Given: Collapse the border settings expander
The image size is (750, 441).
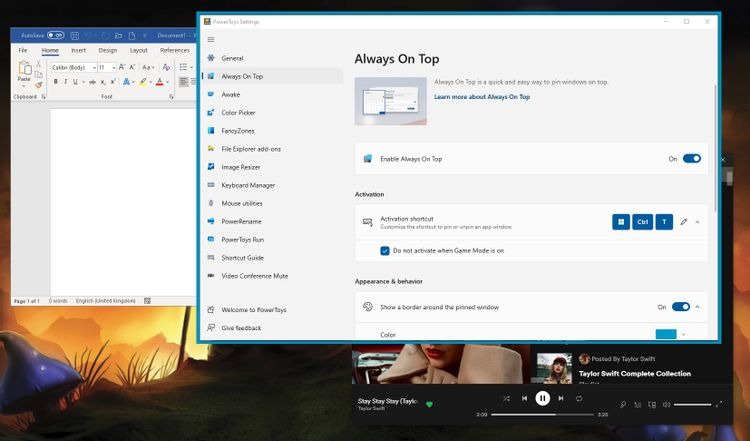Looking at the screenshot, I should coord(697,307).
